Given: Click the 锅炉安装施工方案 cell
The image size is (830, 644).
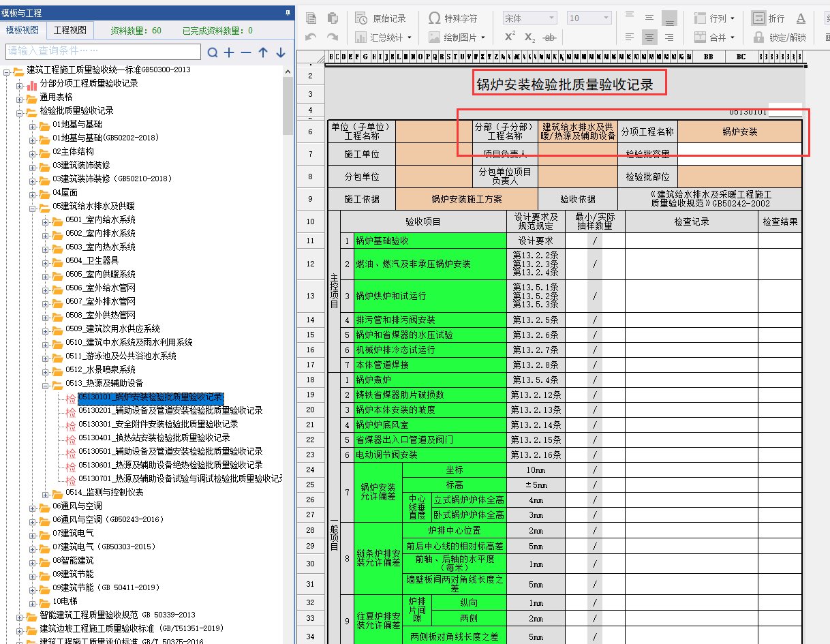Looking at the screenshot, I should click(467, 199).
